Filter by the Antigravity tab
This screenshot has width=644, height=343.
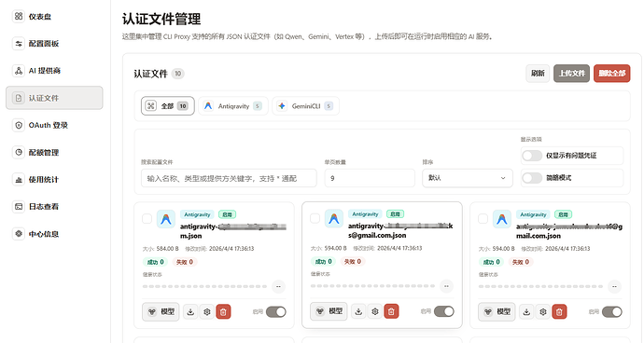[233, 106]
